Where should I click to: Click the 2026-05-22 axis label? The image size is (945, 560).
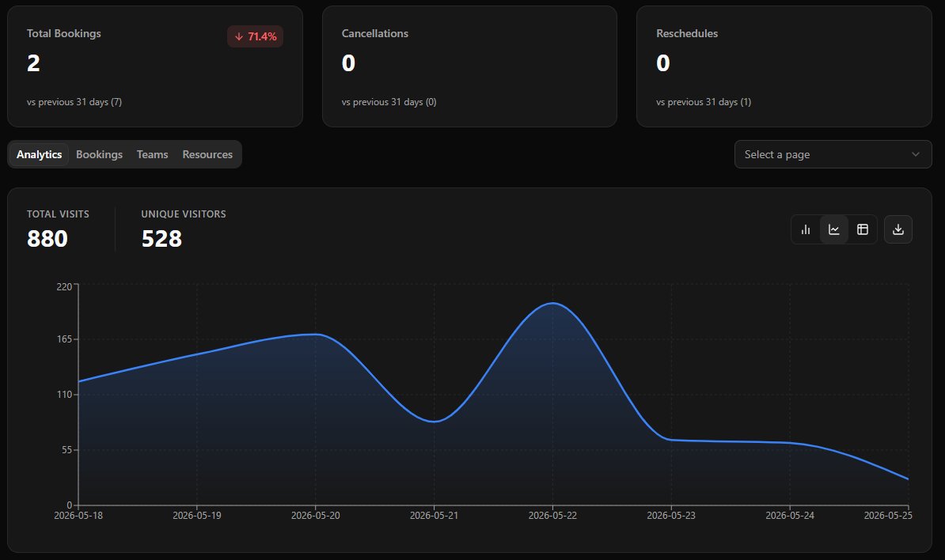tap(552, 516)
